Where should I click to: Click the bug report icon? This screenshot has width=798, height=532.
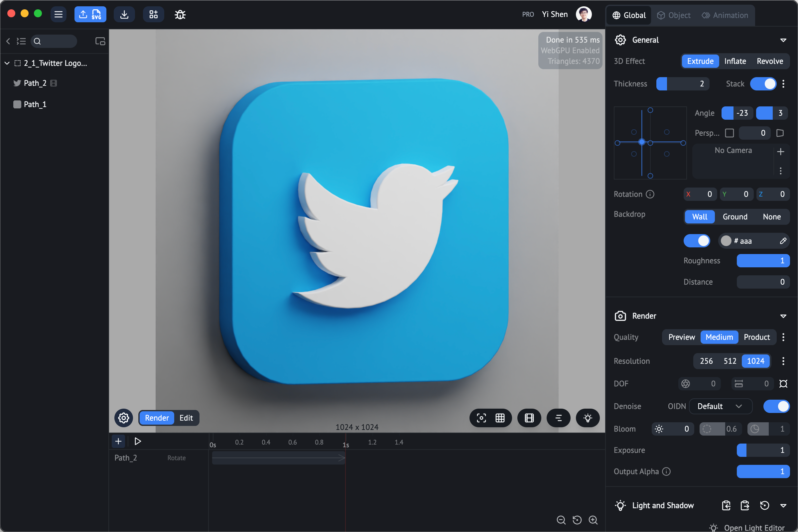pyautogui.click(x=180, y=15)
